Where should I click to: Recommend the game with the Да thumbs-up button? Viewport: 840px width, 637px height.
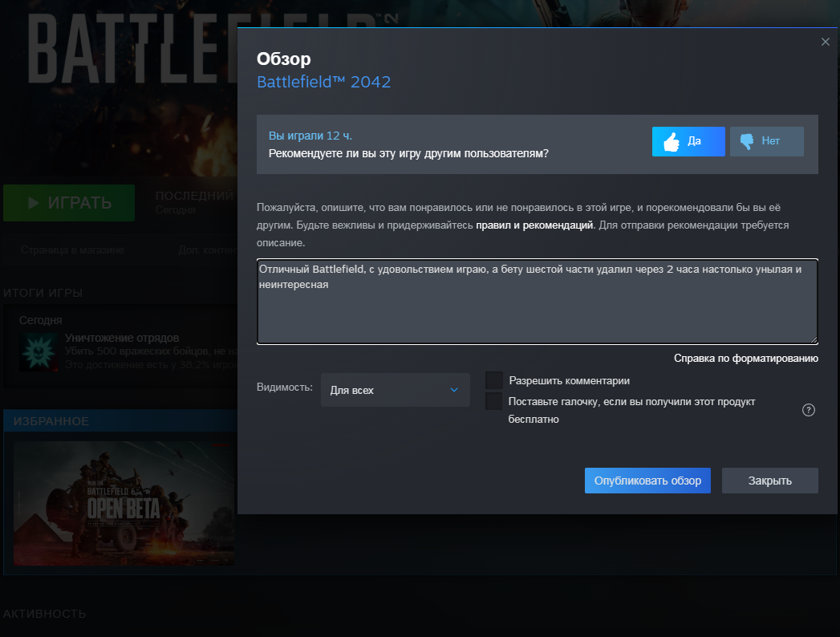688,141
